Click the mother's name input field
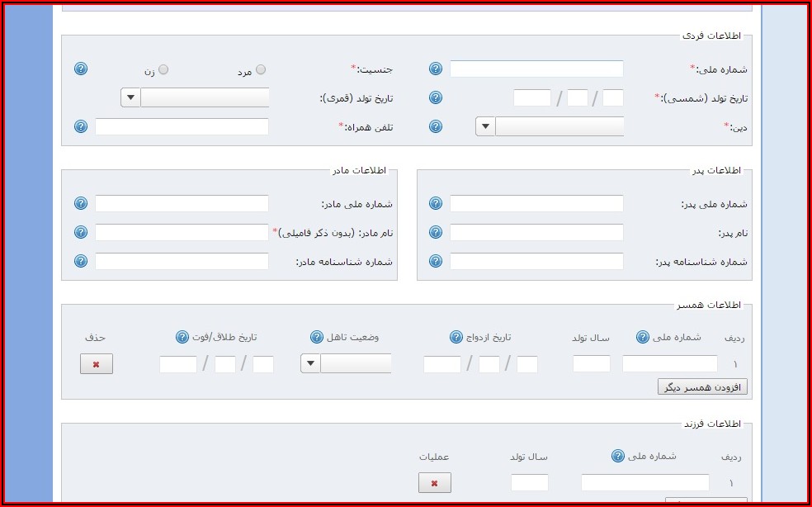 (x=182, y=233)
